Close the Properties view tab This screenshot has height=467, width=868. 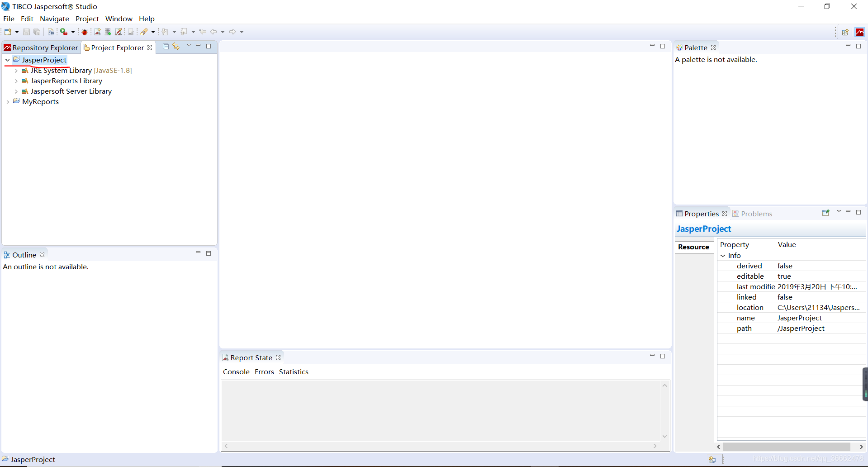click(725, 214)
